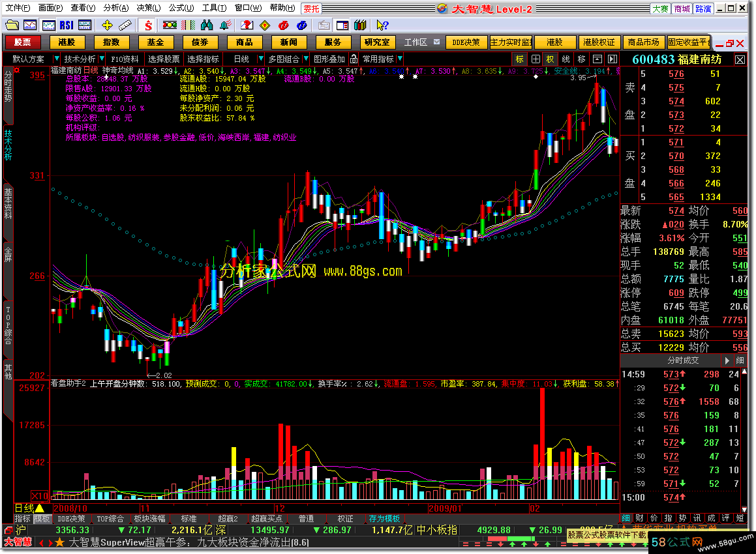Screen dimensions: 756x554
Task: Expand the 多图组合 dropdown arrow
Action: click(x=305, y=59)
